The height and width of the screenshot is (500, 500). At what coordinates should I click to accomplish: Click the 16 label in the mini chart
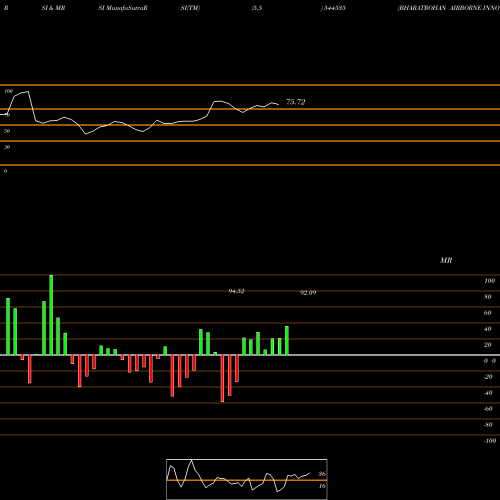tap(322, 486)
